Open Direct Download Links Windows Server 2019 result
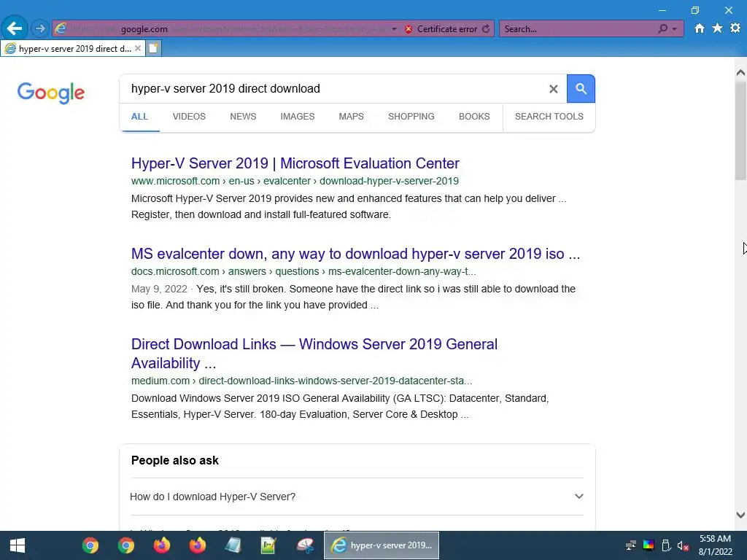The image size is (747, 560). [314, 354]
